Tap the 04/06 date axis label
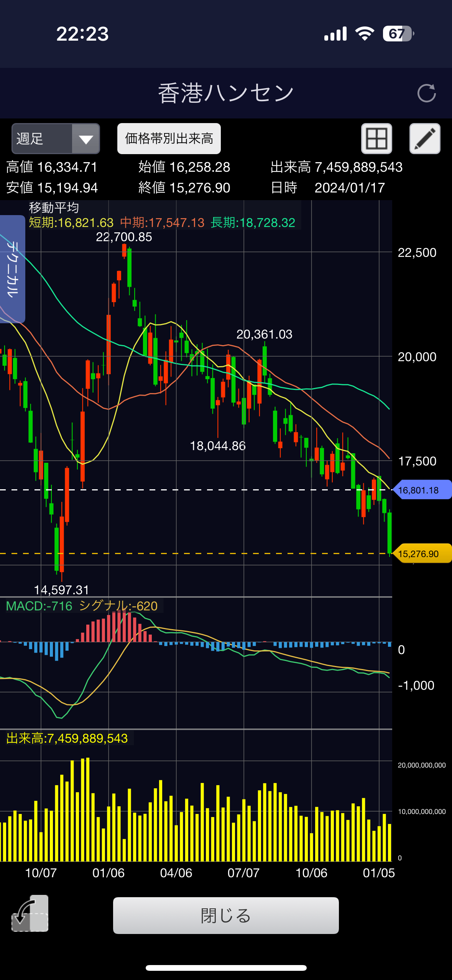The width and height of the screenshot is (452, 980). pyautogui.click(x=176, y=873)
